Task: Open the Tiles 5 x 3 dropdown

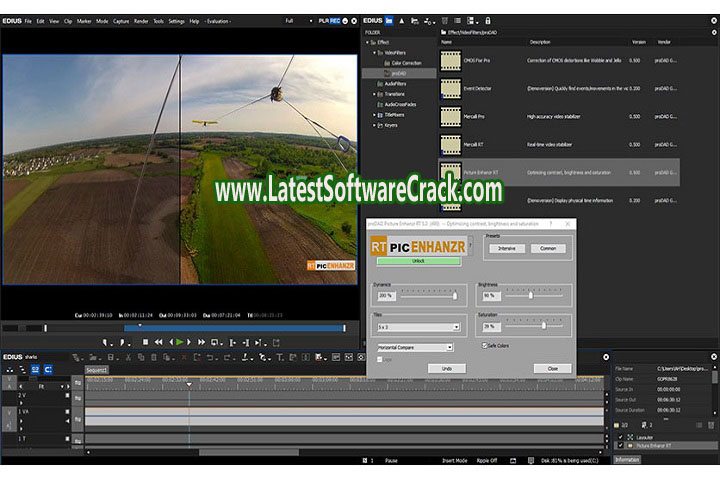Action: pos(418,327)
